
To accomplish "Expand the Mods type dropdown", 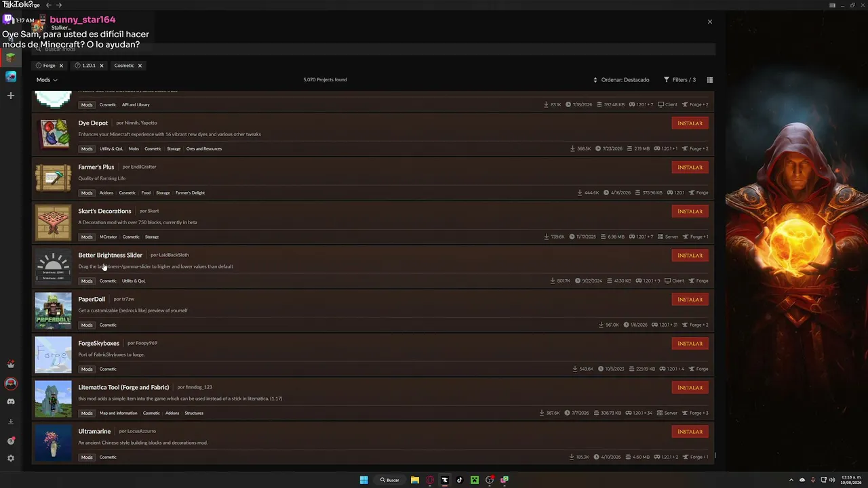I will coord(47,80).
